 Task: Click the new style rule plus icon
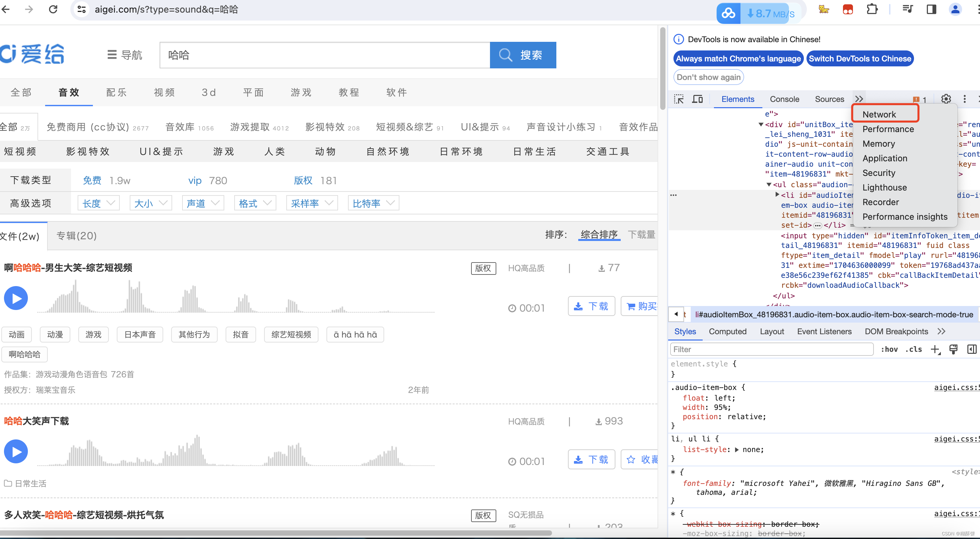point(935,349)
